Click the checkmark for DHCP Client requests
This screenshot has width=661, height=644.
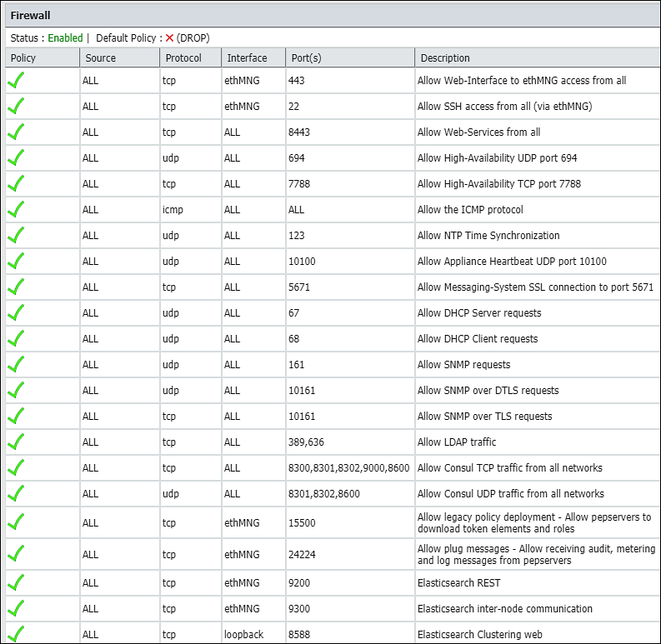pyautogui.click(x=16, y=338)
